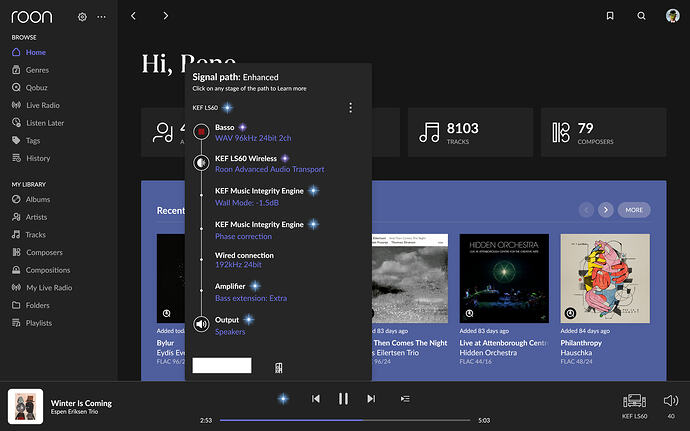Go back with the left navigation arrow
690x431 pixels.
133,16
